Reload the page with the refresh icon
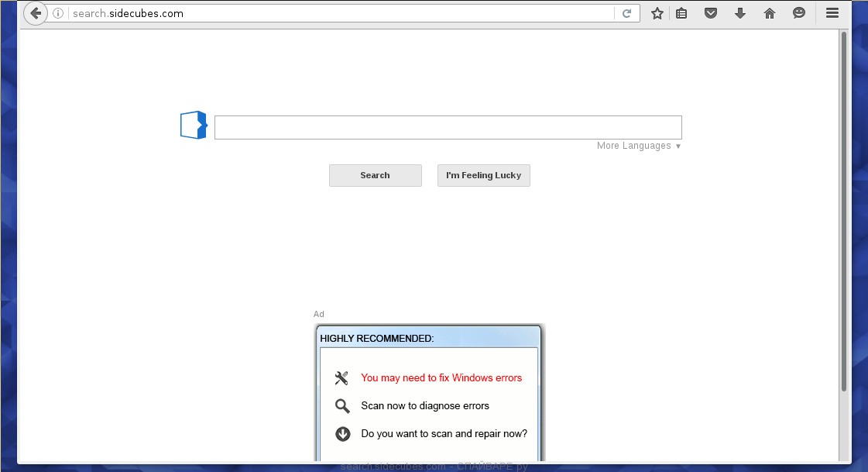868x472 pixels. point(626,13)
